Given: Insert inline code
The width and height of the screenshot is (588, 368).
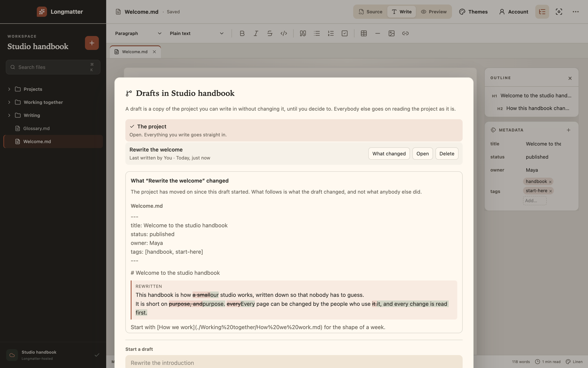Looking at the screenshot, I should 284,33.
